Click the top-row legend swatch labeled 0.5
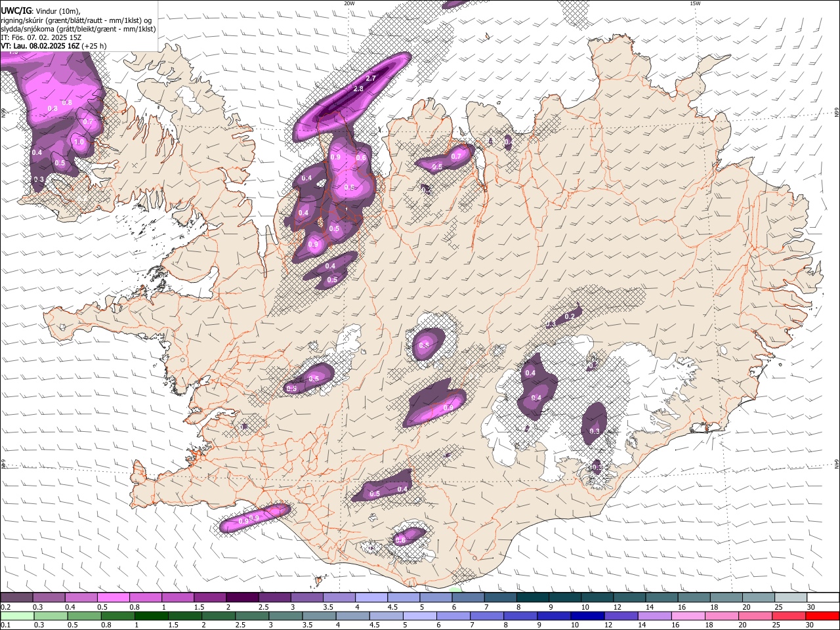Viewport: 840px width, 630px height. click(113, 598)
